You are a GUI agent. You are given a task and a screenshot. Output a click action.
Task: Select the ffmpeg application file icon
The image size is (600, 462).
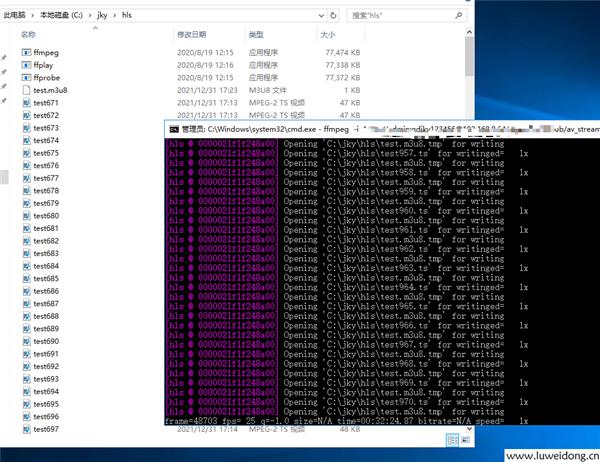click(x=27, y=51)
